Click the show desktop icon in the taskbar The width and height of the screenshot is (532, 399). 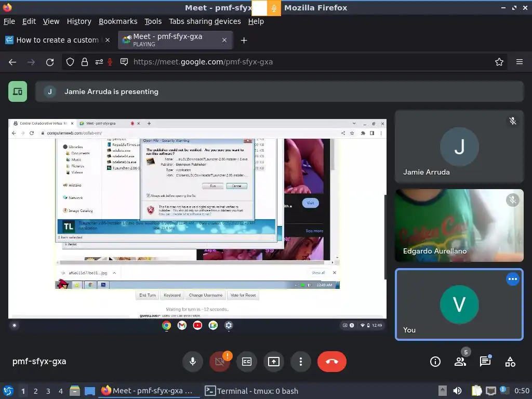pyautogui.click(x=90, y=391)
